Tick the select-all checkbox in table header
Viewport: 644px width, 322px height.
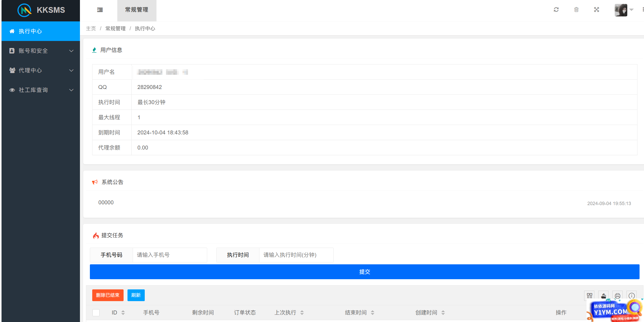(x=96, y=313)
